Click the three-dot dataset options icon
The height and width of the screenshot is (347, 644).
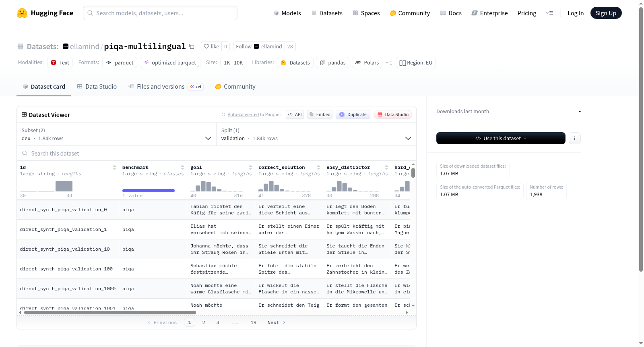[575, 138]
